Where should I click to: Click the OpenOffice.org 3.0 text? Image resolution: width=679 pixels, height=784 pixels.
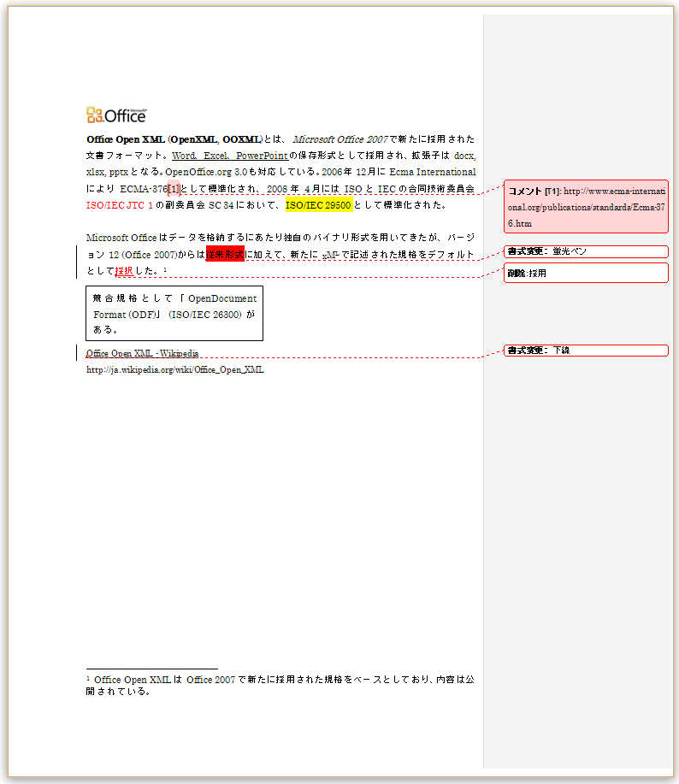point(206,172)
